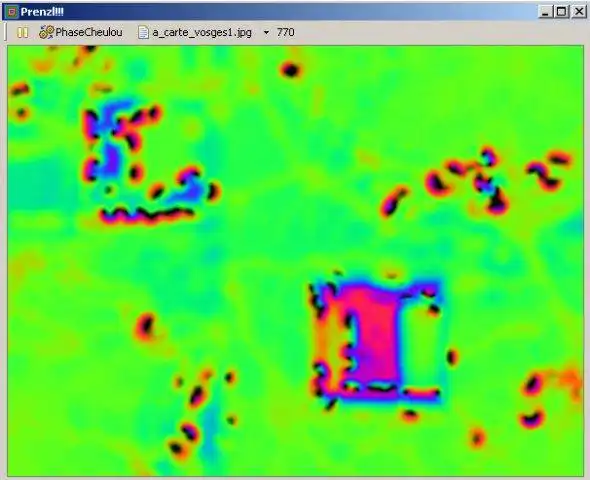Viewport: 590px width, 480px height.
Task: Select the PhaseCheulou toolbar label
Action: [x=89, y=32]
